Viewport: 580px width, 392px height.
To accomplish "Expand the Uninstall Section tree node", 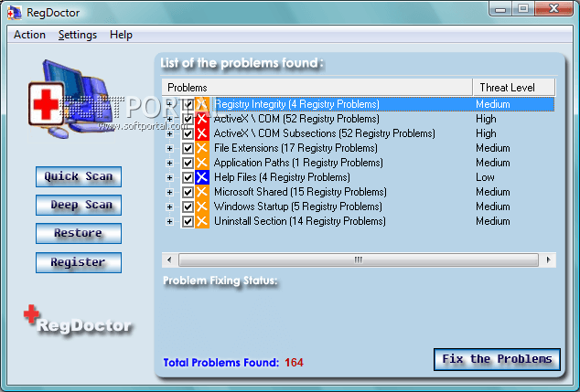I will click(x=169, y=222).
